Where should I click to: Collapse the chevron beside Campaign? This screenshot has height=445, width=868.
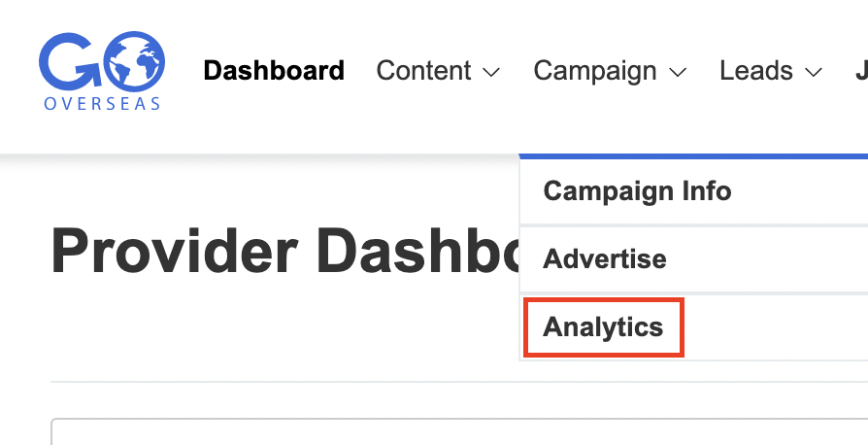678,72
